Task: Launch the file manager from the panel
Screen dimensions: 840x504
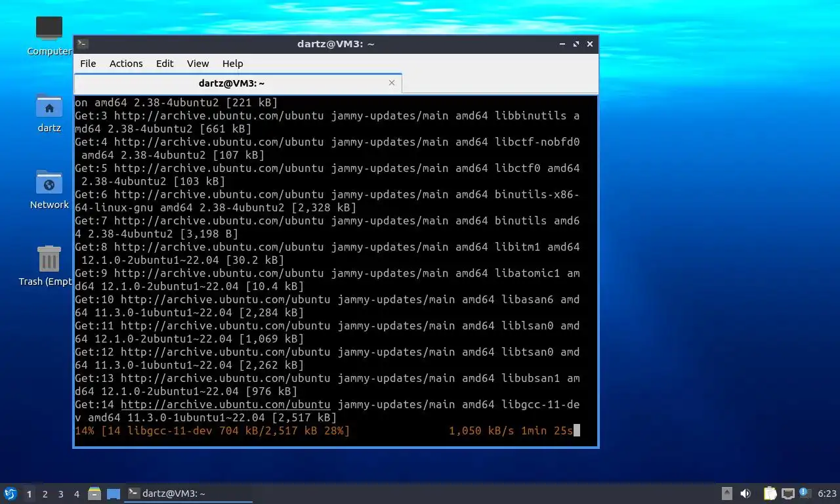Action: tap(94, 493)
